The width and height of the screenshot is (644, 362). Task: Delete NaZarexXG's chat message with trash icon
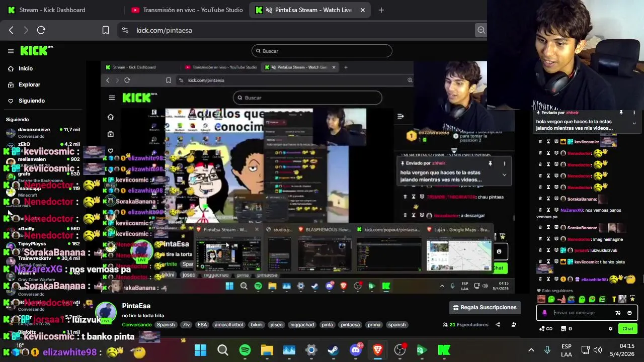(540, 210)
